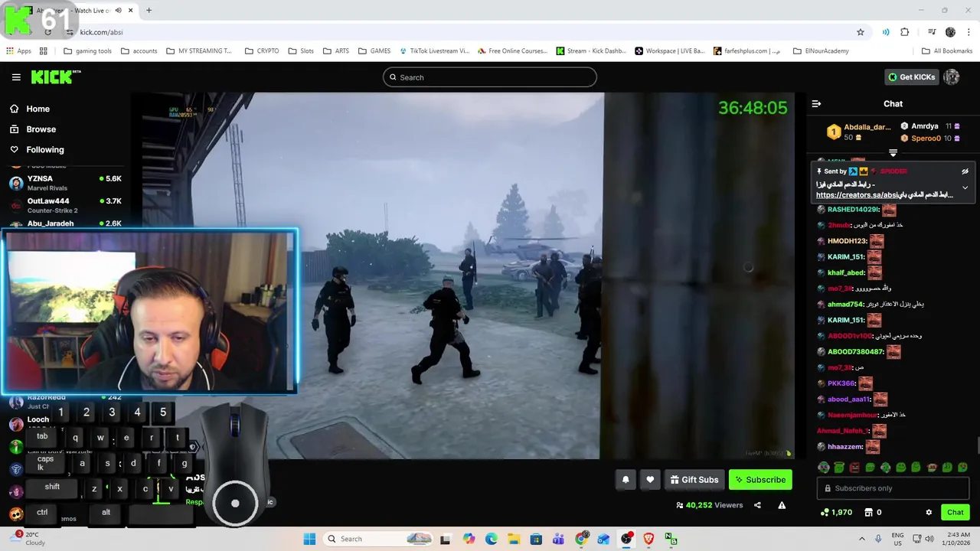Click the Gift Subs button
The height and width of the screenshot is (551, 980).
click(694, 480)
